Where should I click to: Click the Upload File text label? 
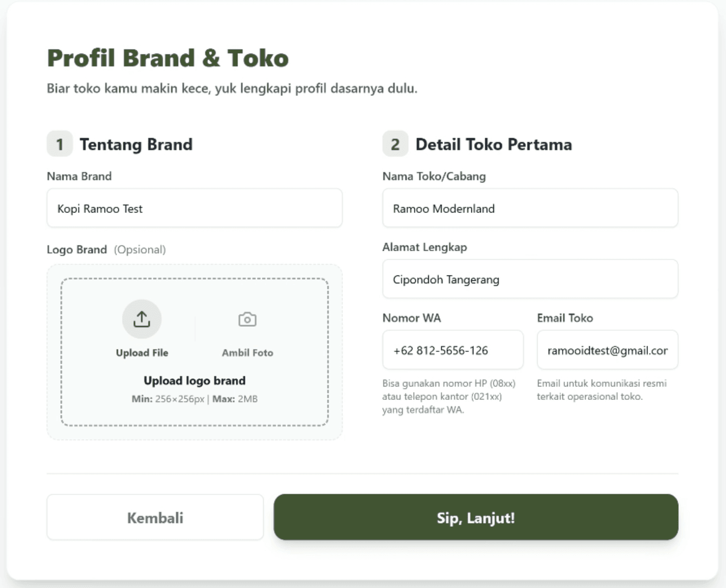142,352
